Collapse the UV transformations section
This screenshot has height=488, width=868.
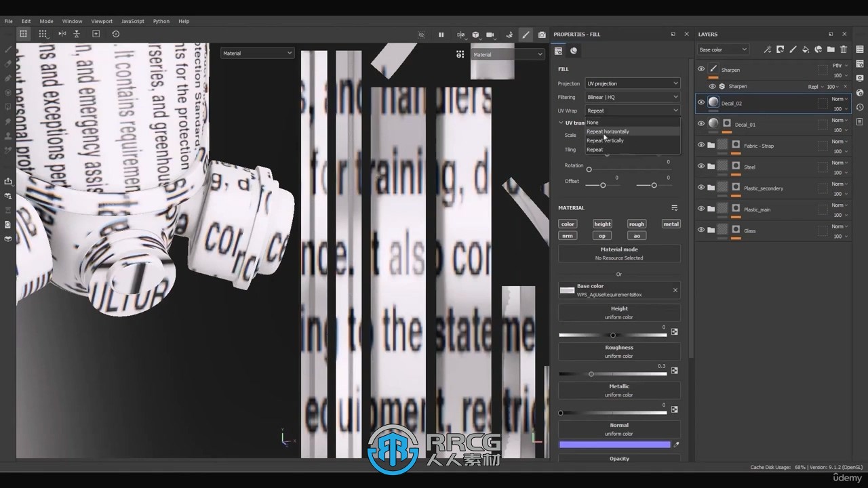pyautogui.click(x=561, y=123)
